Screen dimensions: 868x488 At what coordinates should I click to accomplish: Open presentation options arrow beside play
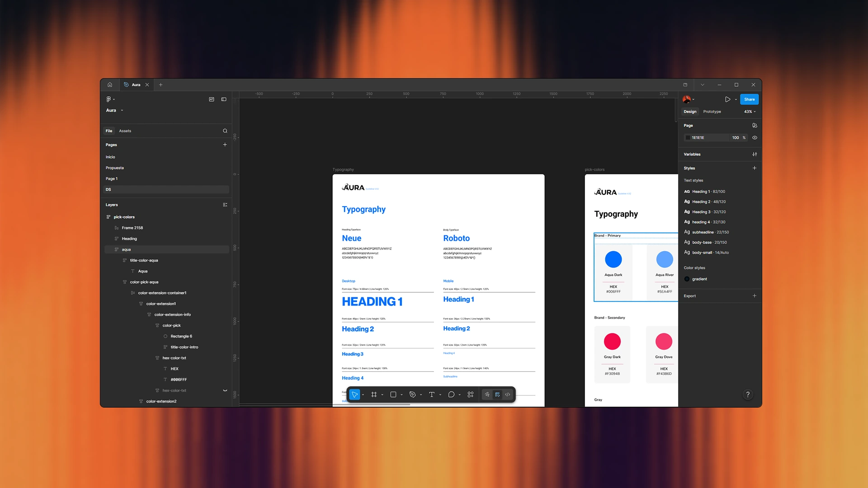(x=736, y=99)
